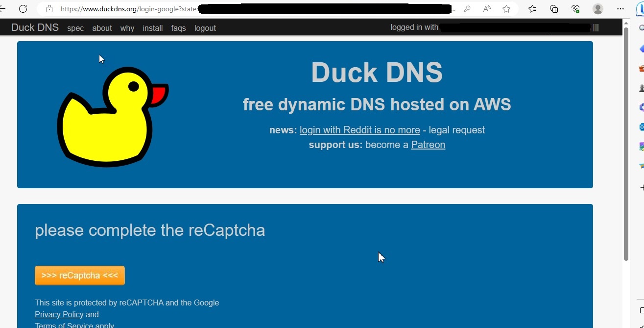Click the reCaptcha button
The height and width of the screenshot is (328, 644).
(x=79, y=275)
